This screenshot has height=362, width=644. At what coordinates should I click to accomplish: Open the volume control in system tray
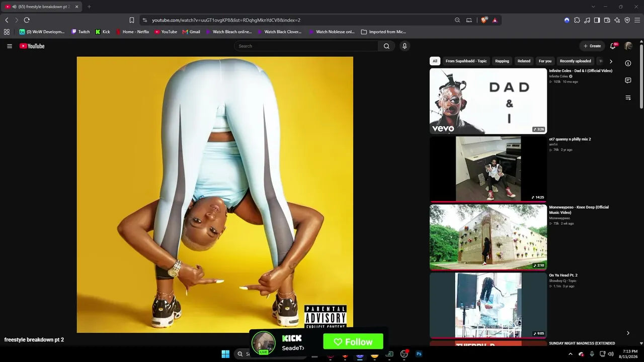point(610,354)
